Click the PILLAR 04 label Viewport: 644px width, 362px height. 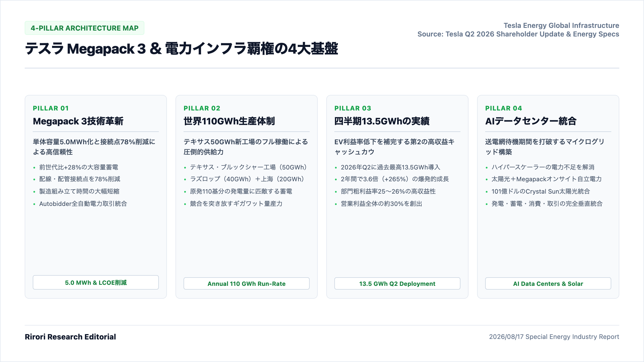tap(503, 108)
